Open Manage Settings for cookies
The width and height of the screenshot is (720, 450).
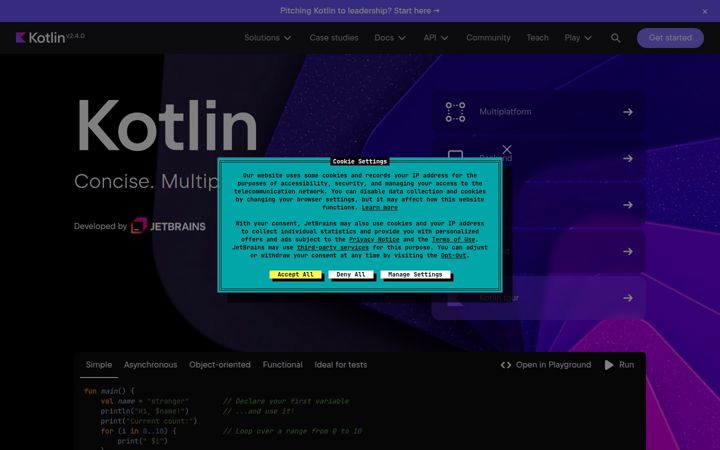(x=415, y=274)
